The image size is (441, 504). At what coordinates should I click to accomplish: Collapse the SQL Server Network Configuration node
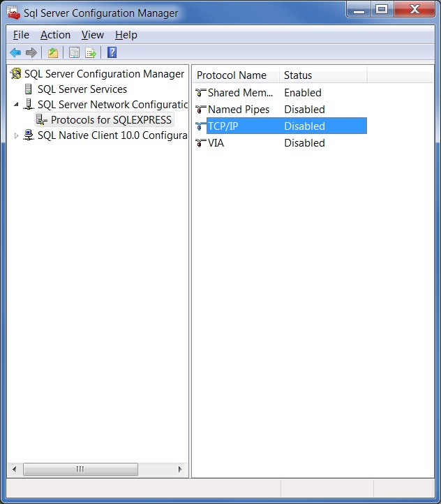pyautogui.click(x=16, y=105)
